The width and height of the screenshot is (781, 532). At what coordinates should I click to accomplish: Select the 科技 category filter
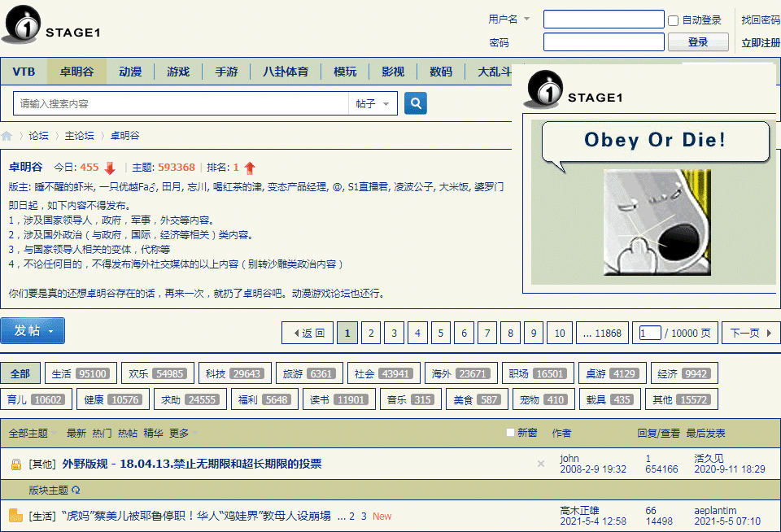point(235,373)
